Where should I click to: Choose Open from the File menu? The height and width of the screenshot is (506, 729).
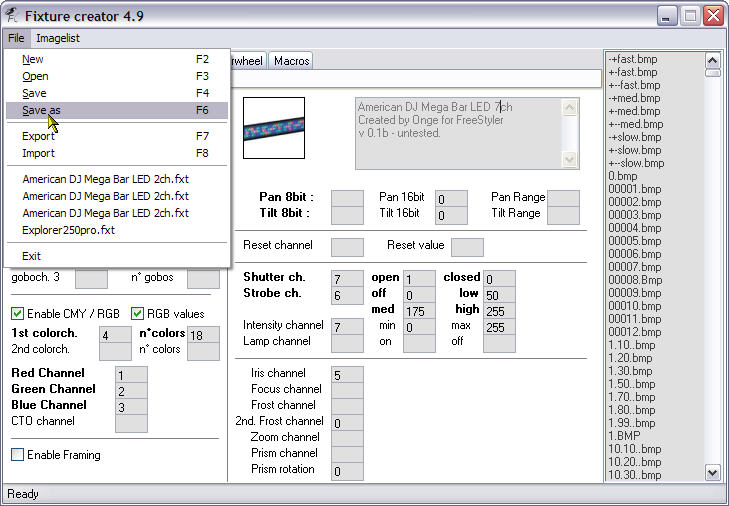(x=116, y=76)
